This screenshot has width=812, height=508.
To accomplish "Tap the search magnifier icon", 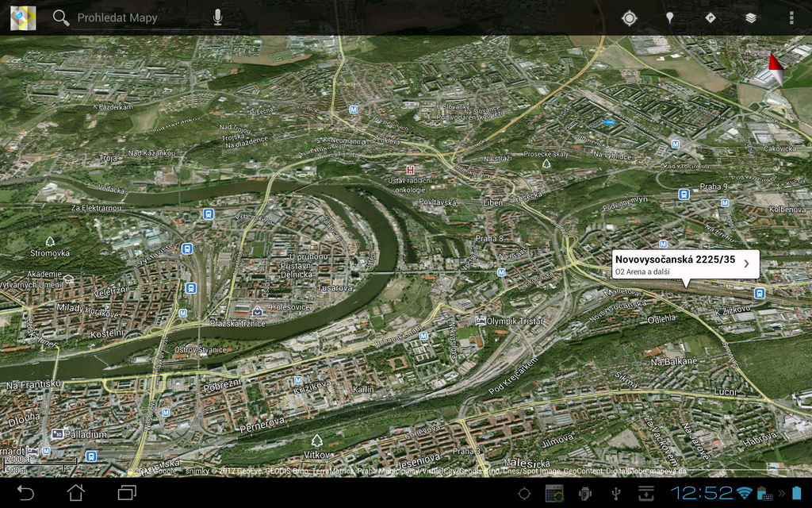I will click(61, 17).
